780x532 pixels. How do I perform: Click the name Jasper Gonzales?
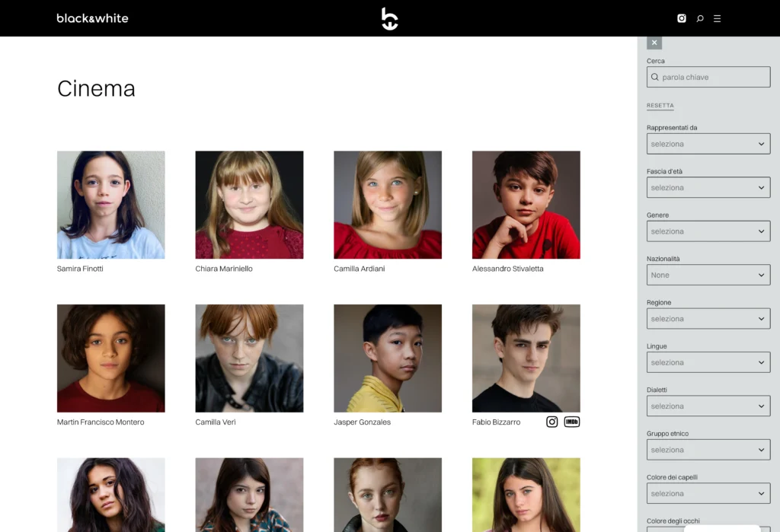coord(362,422)
